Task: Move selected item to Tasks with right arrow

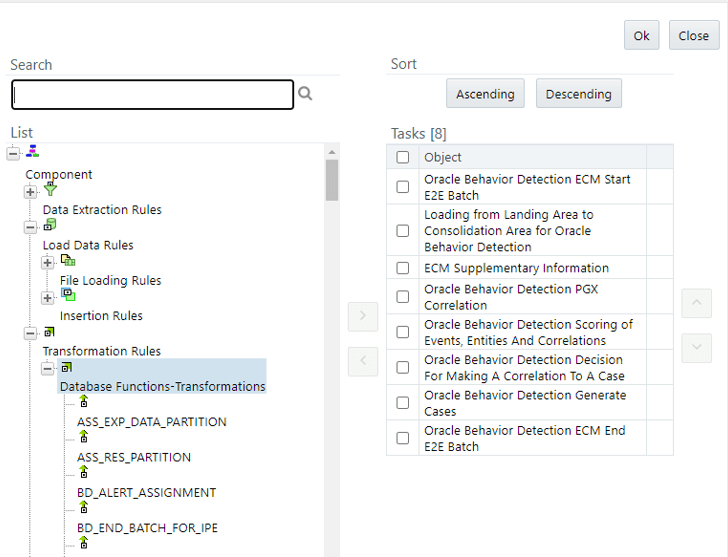Action: coord(363,316)
